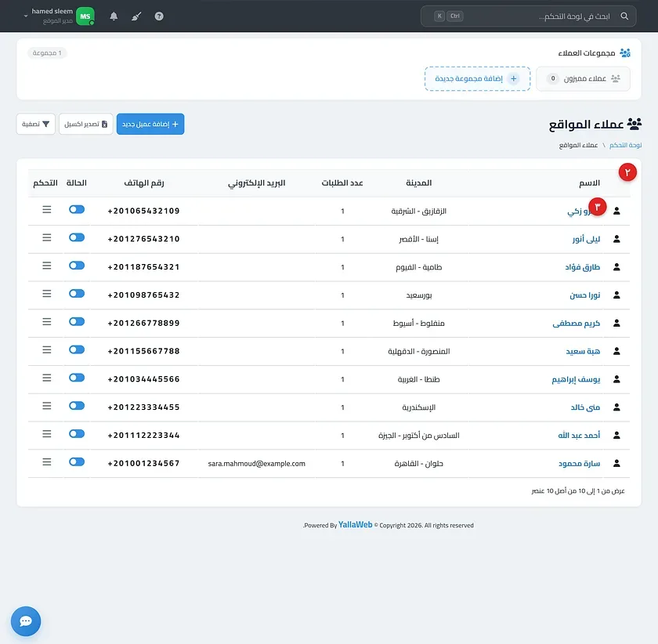This screenshot has width=658, height=644.
Task: Open actions menu for هبة سعيد row
Action: (47, 349)
